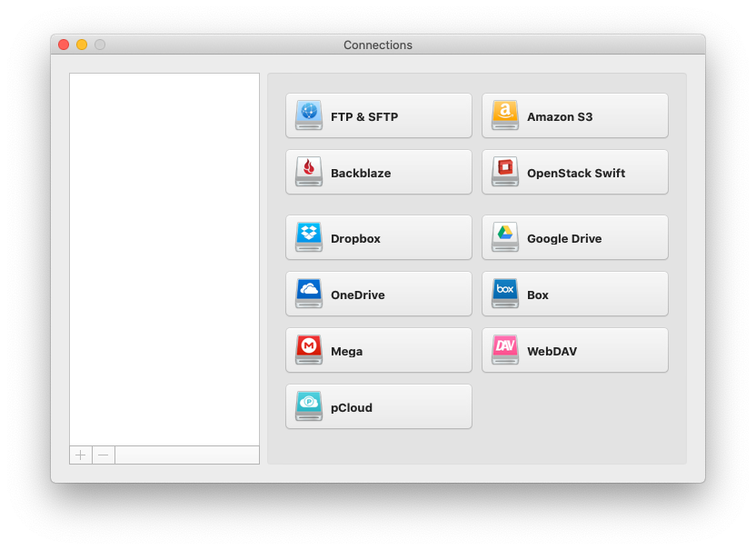Create a new Mega connection
Viewport: 756px width, 550px height.
click(379, 350)
